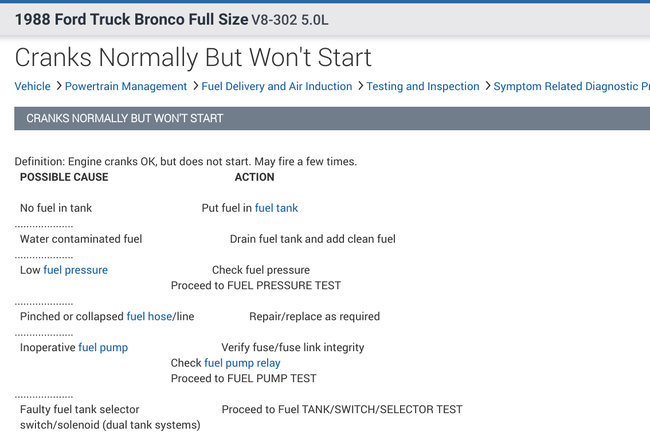Click the chevron before Symptom Related Diagnostic

486,87
